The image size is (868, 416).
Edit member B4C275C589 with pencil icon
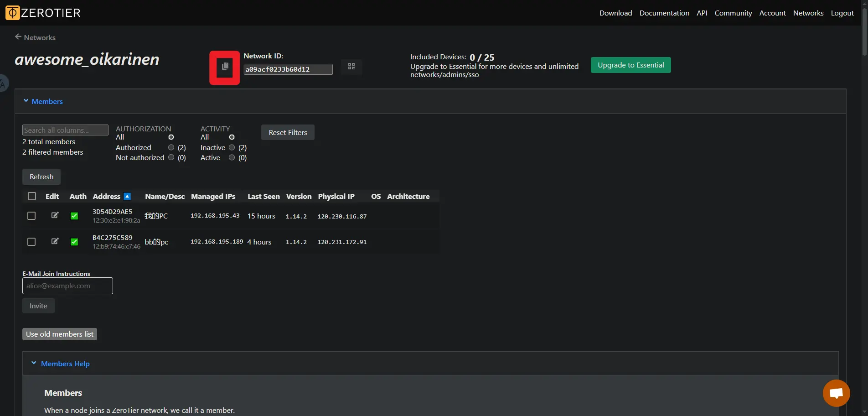pos(55,241)
